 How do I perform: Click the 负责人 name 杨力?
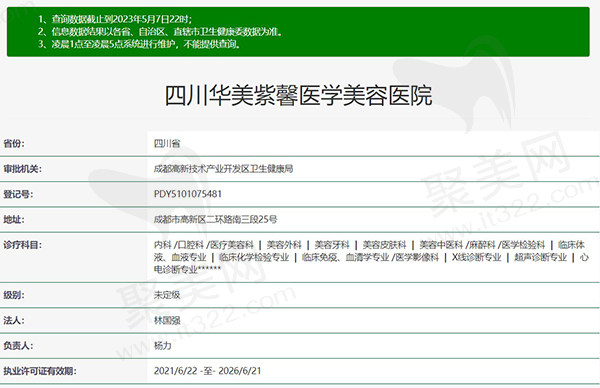pyautogui.click(x=163, y=346)
